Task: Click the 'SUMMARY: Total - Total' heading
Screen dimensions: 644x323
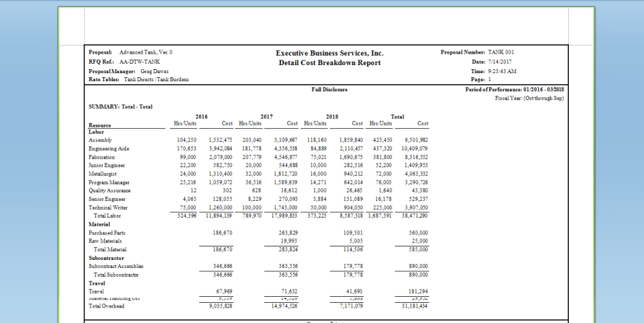Action: point(120,107)
